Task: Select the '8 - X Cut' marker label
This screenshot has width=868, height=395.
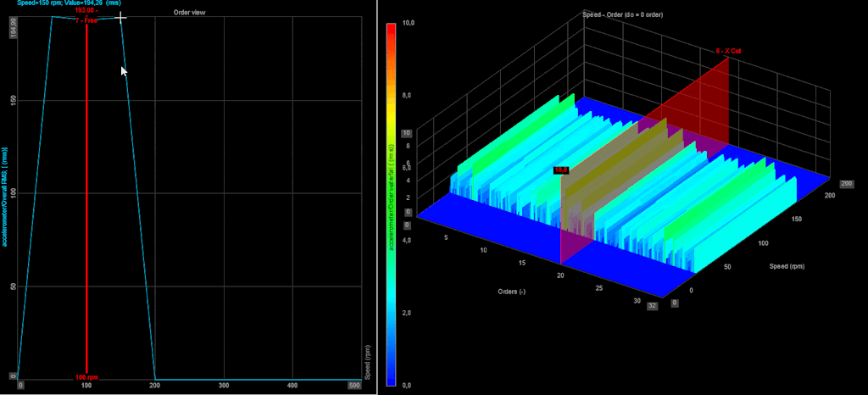Action: pos(727,52)
